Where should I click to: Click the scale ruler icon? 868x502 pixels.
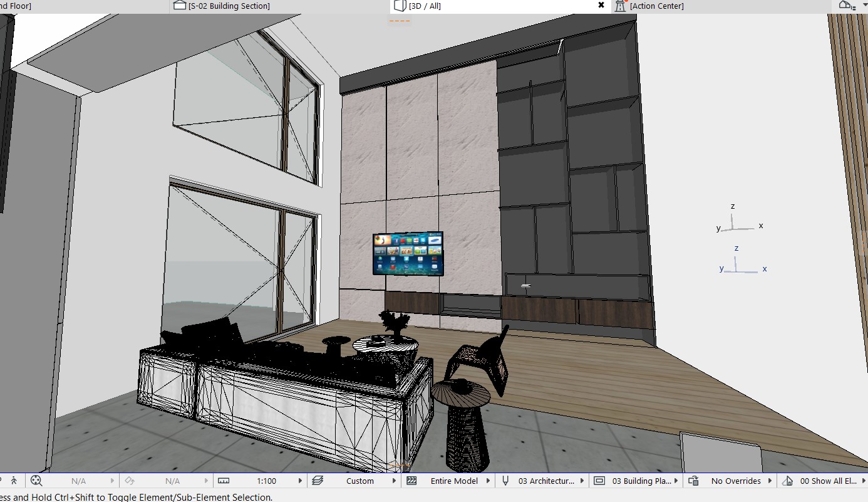pyautogui.click(x=222, y=481)
